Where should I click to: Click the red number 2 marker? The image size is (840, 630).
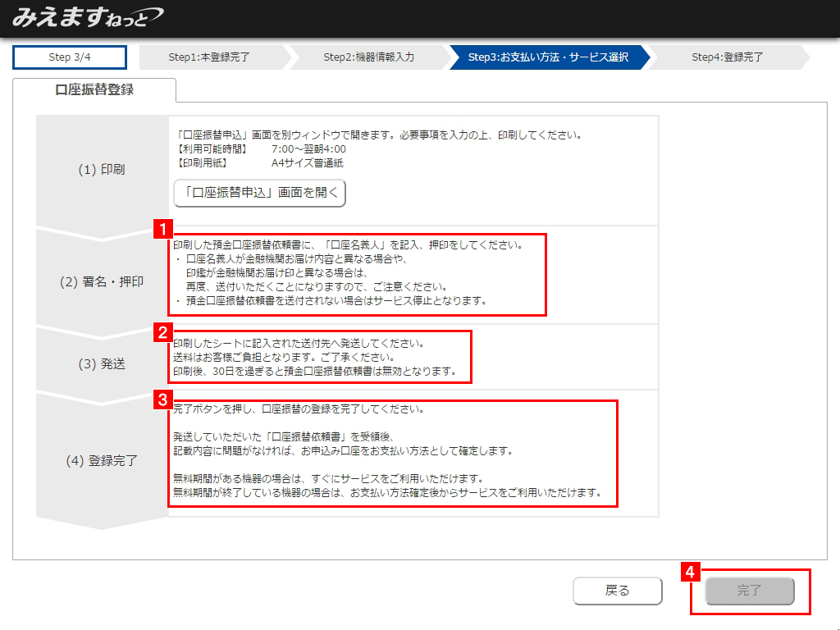pos(164,332)
